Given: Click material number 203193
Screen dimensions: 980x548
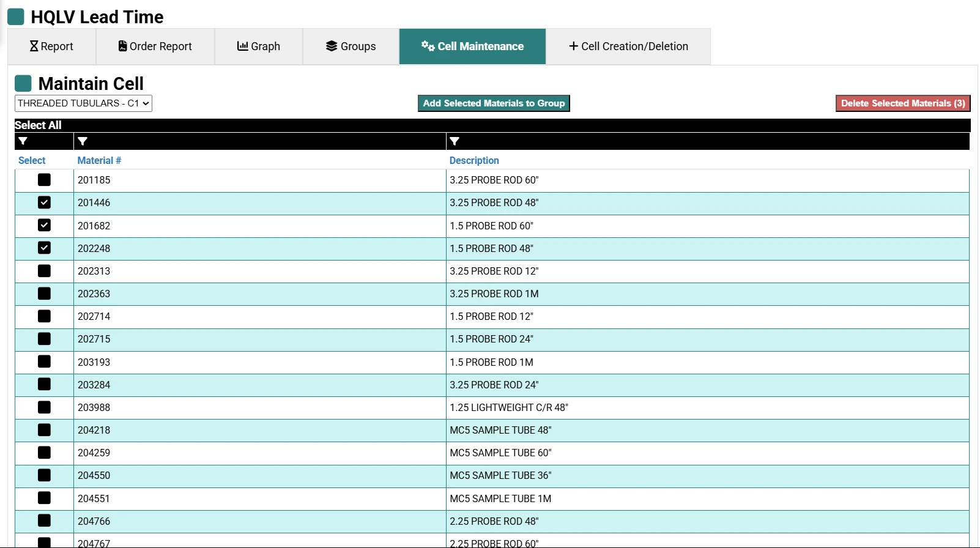Looking at the screenshot, I should (x=94, y=362).
